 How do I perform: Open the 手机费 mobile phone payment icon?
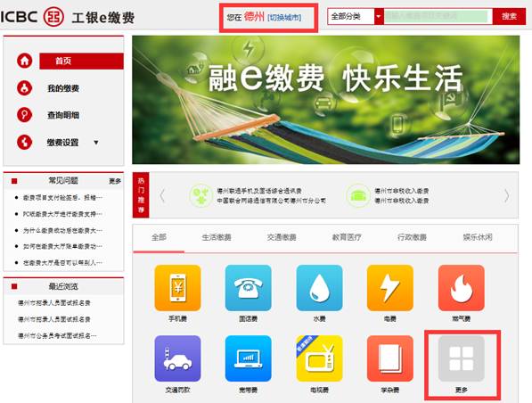tap(177, 288)
